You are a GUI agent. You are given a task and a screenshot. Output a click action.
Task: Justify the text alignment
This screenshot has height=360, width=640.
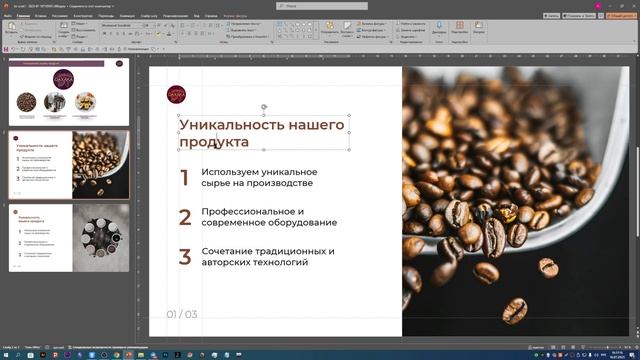tap(202, 33)
